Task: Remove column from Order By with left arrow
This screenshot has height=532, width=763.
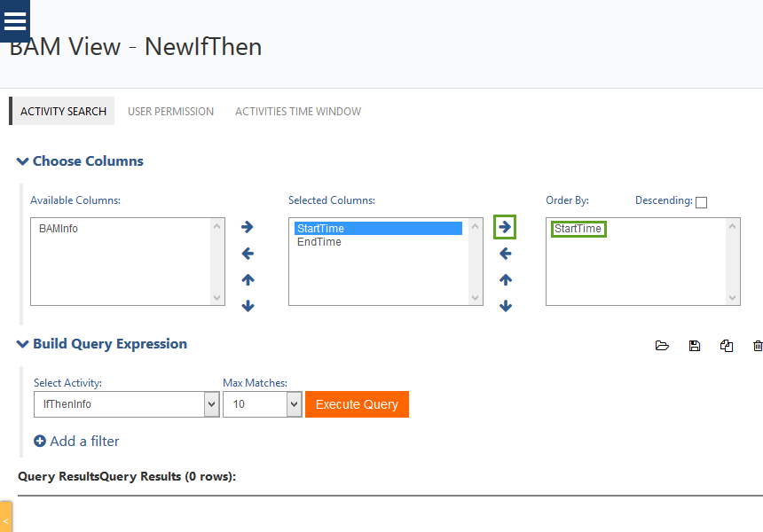Action: [505, 254]
